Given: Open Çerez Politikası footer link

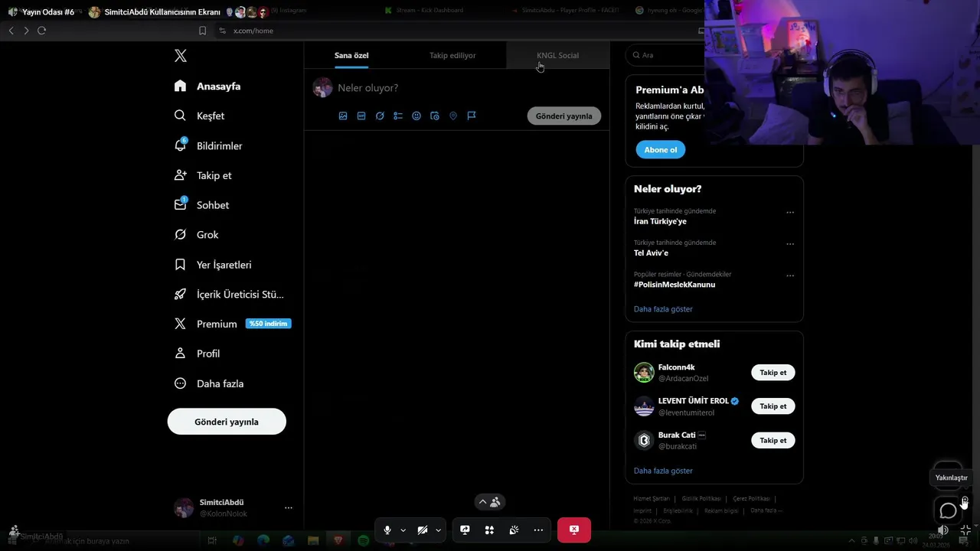Looking at the screenshot, I should (x=752, y=498).
